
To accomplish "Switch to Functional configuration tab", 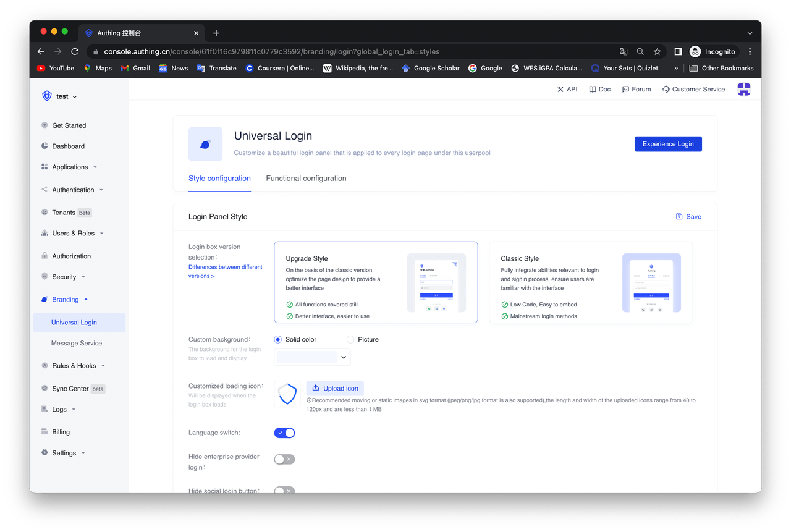I will click(x=306, y=179).
